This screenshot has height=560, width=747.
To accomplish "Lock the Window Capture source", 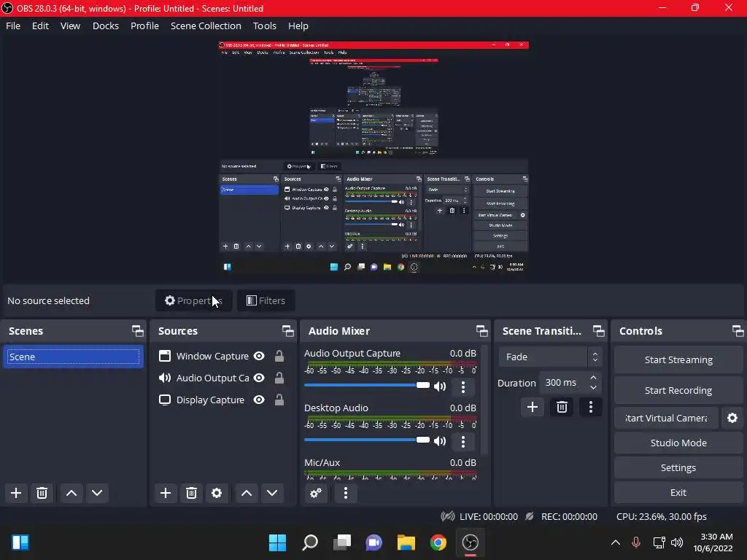I will pos(279,356).
